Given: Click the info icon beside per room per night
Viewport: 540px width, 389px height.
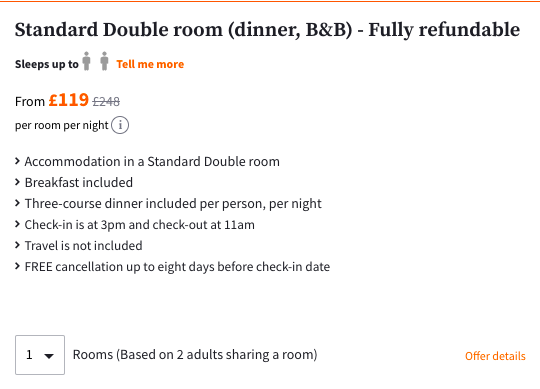Looking at the screenshot, I should (x=120, y=125).
